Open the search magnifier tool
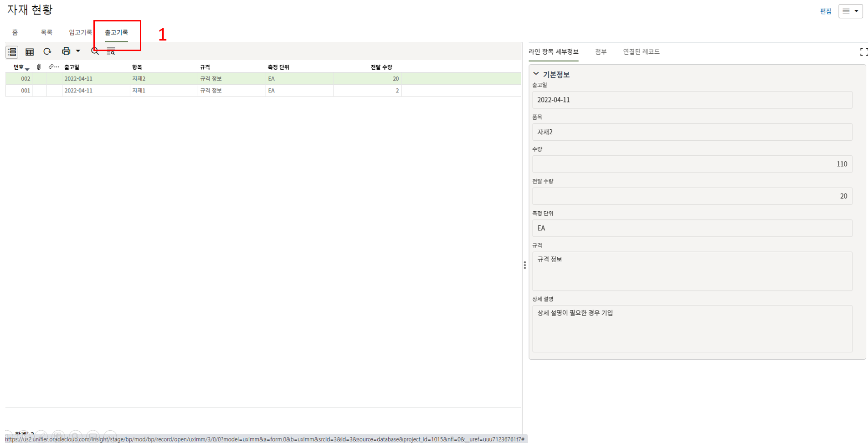 [95, 51]
